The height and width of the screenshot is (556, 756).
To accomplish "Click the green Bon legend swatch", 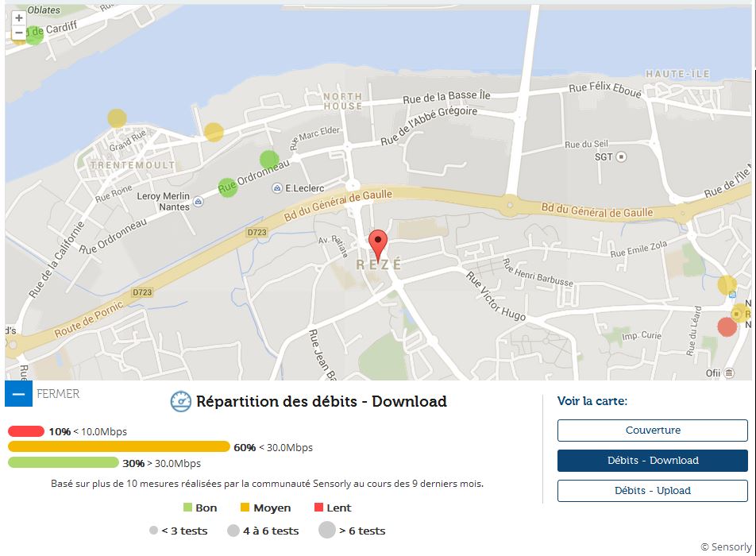I will point(188,508).
